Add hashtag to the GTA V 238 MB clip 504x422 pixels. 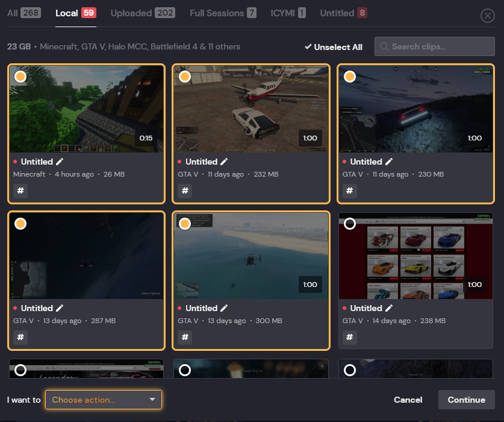[x=350, y=337]
